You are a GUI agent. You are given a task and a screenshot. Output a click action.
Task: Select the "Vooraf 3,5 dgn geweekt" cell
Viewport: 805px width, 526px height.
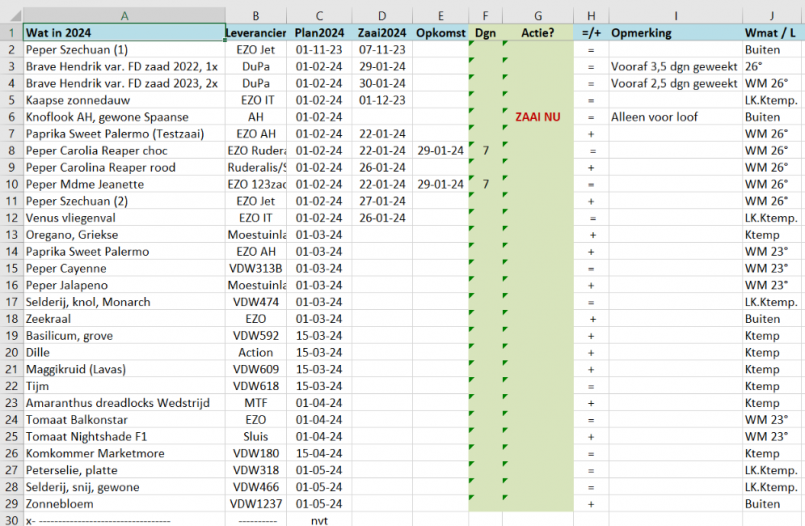(x=675, y=66)
